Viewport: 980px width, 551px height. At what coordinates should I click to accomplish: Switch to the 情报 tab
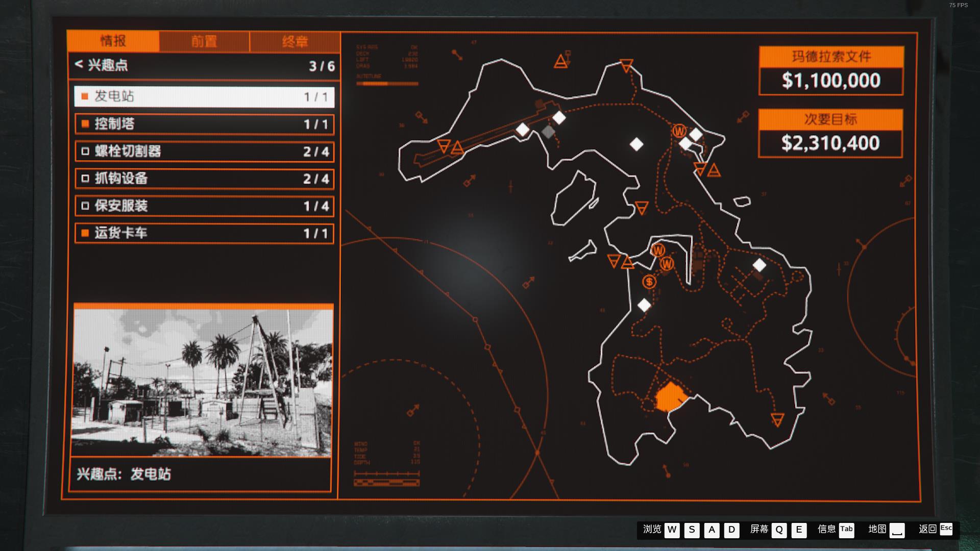coord(113,41)
